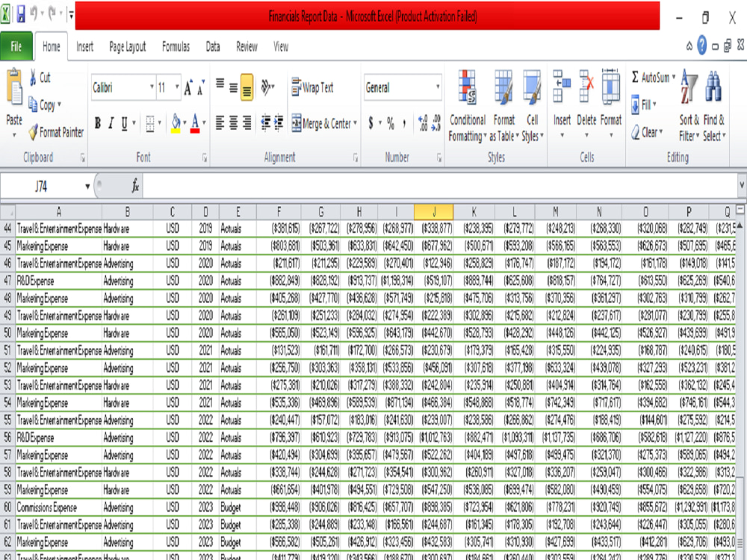Open the font size 11 dropdown
This screenshot has height=560, width=747.
(x=177, y=87)
